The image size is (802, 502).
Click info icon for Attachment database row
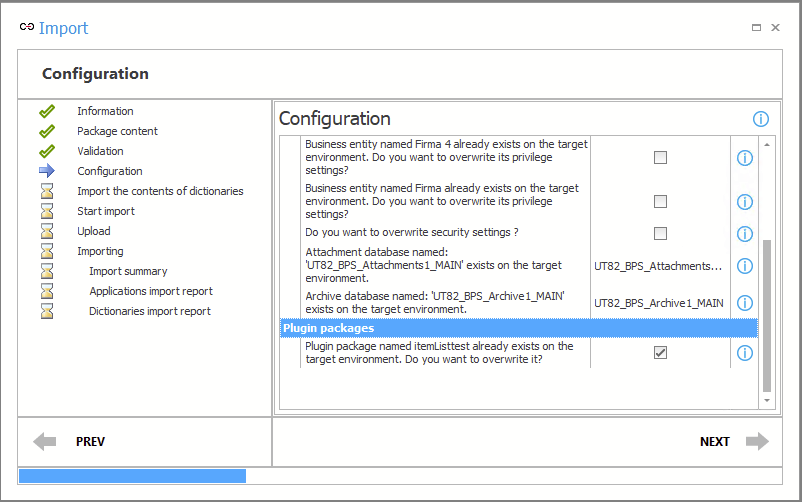744,266
